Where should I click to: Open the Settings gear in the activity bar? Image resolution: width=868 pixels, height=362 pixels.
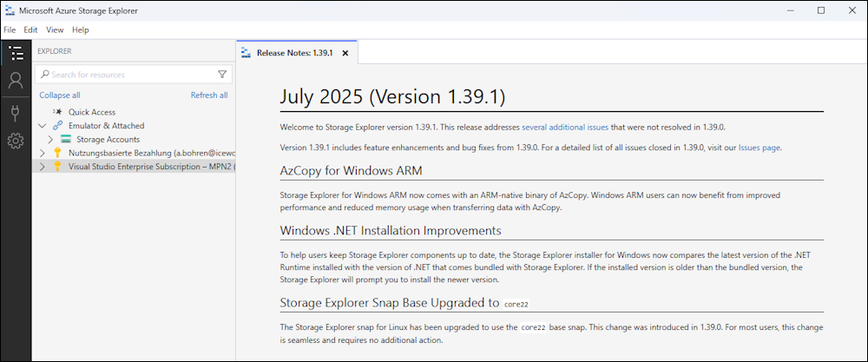click(16, 142)
